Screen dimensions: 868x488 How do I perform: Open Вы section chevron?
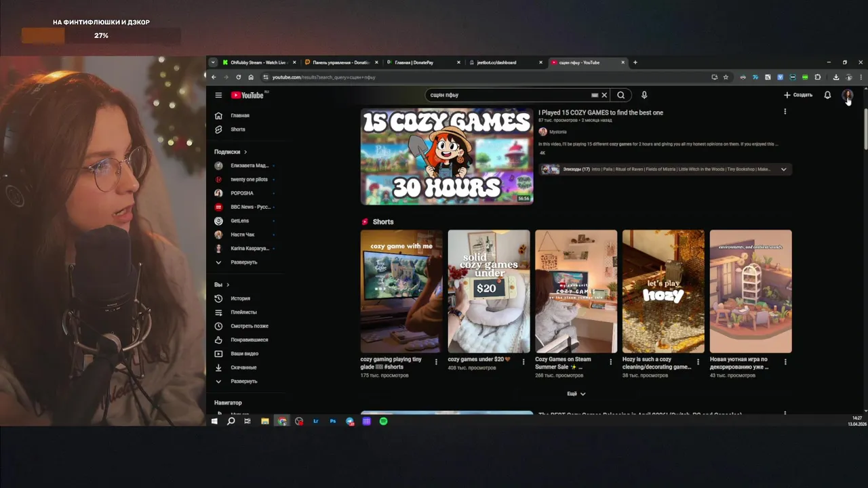click(x=228, y=285)
